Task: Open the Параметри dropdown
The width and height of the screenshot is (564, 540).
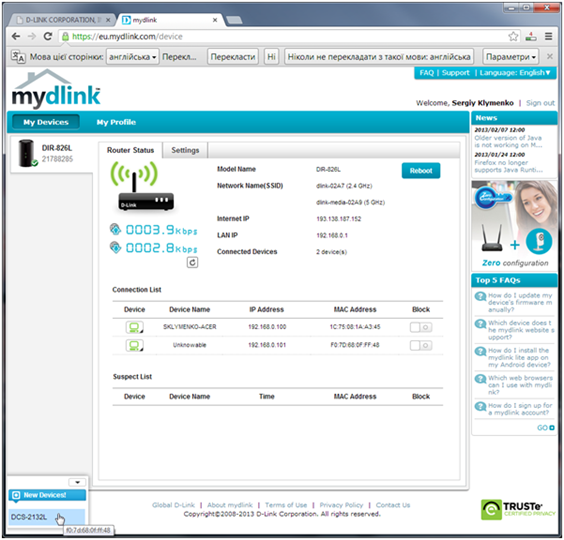Action: click(x=510, y=57)
